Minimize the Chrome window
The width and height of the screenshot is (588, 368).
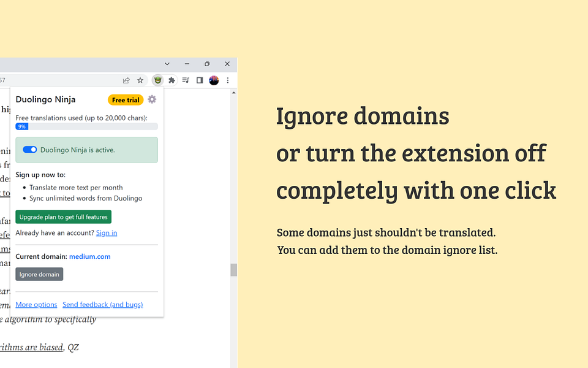(x=187, y=64)
